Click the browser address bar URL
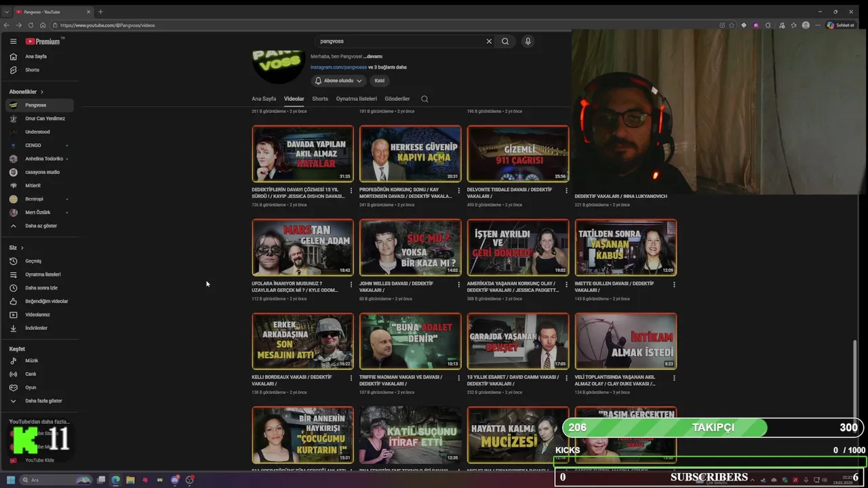The width and height of the screenshot is (868, 488). [107, 25]
